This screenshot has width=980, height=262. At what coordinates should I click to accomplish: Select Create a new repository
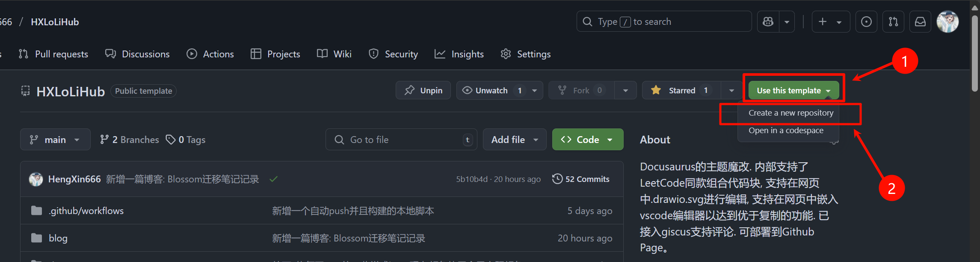791,113
